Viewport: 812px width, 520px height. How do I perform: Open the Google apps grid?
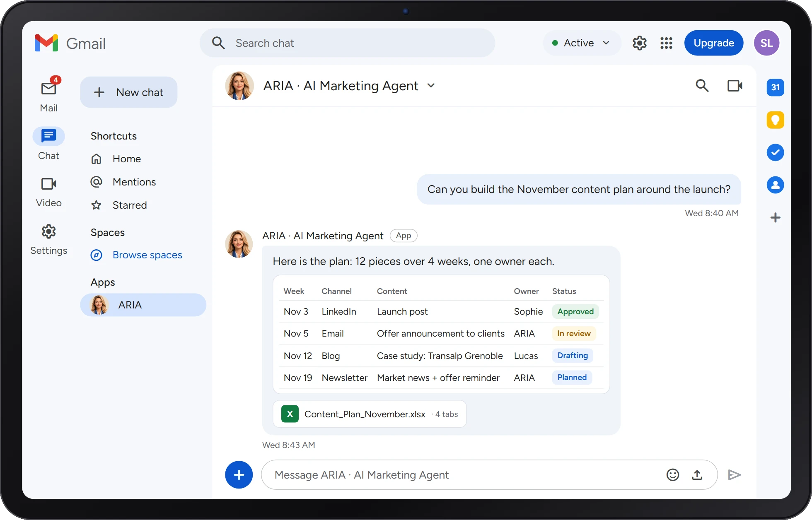(666, 43)
